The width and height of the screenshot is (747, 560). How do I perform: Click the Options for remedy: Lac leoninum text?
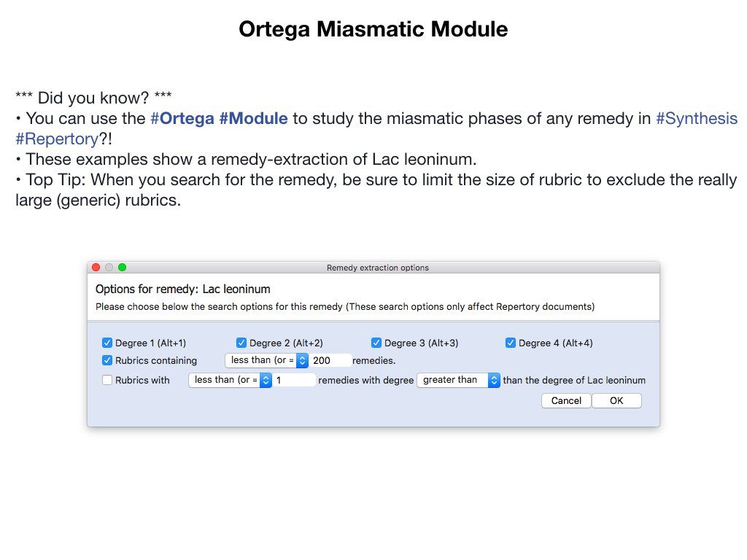tap(183, 289)
